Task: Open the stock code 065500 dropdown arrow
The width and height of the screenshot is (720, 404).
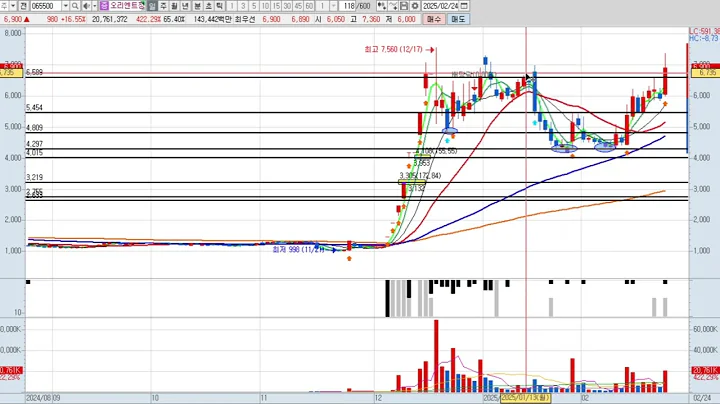Action: (x=65, y=6)
